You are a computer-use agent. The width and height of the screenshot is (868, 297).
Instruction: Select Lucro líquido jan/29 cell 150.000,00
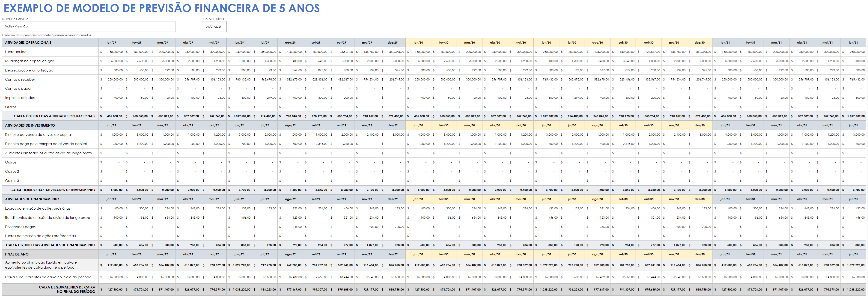[x=111, y=52]
